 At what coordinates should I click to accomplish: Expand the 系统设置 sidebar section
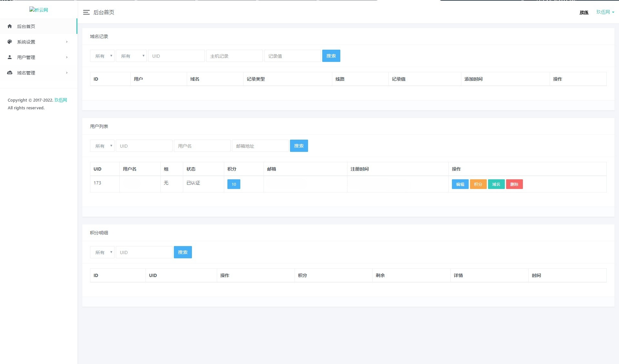39,42
